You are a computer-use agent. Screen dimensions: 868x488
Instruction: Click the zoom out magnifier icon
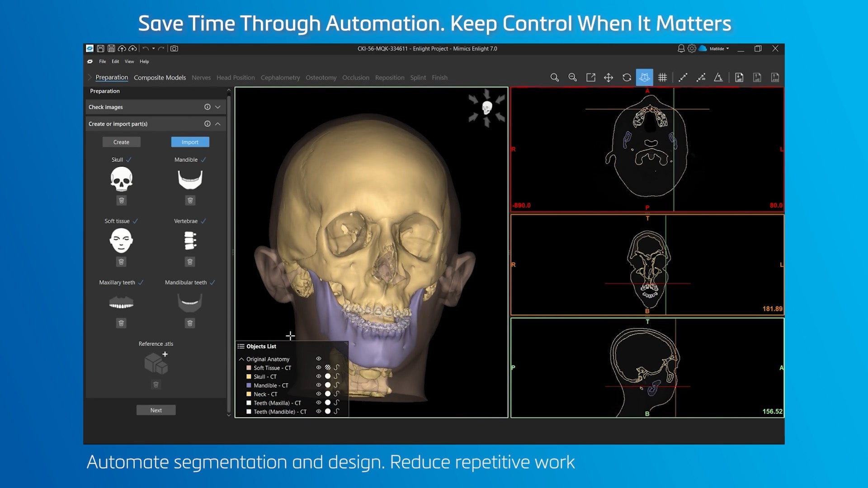point(572,77)
